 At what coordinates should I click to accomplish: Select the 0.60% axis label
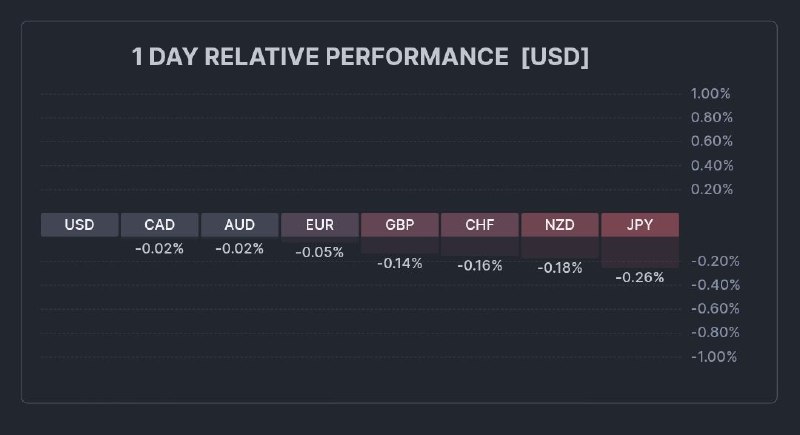pyautogui.click(x=711, y=141)
